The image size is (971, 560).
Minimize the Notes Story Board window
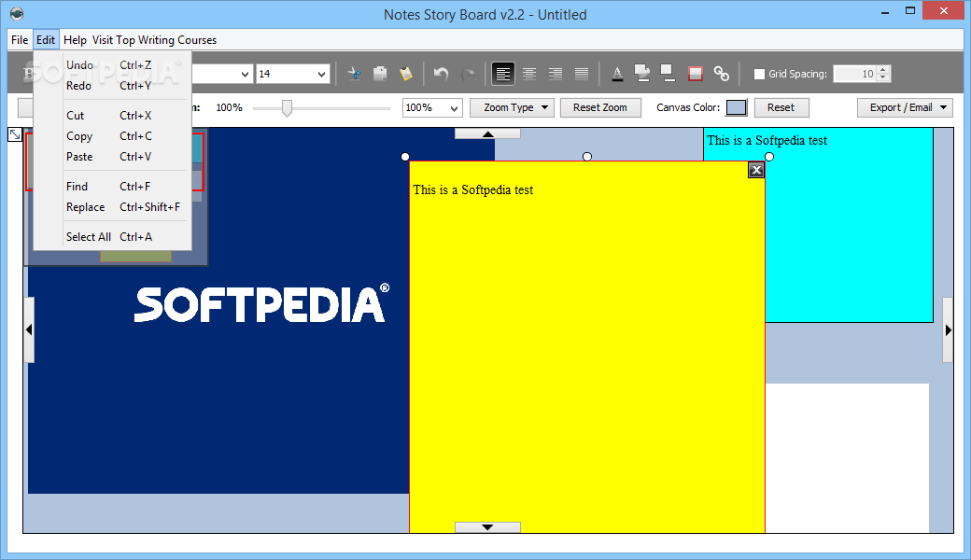885,11
